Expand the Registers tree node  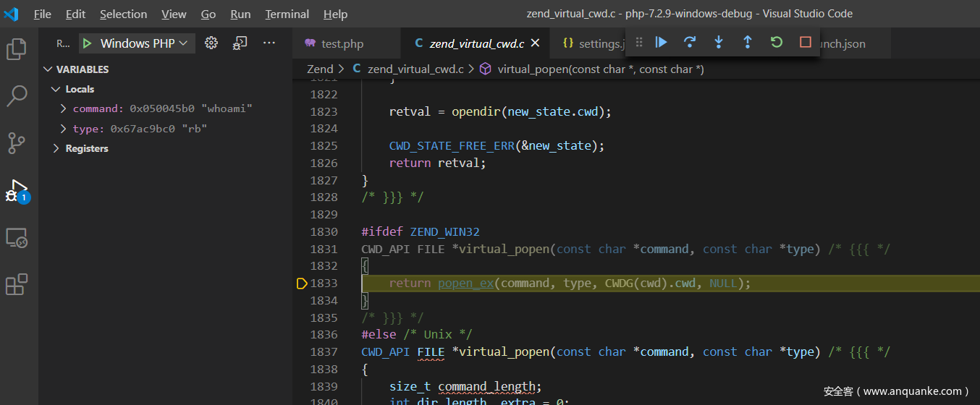click(56, 148)
